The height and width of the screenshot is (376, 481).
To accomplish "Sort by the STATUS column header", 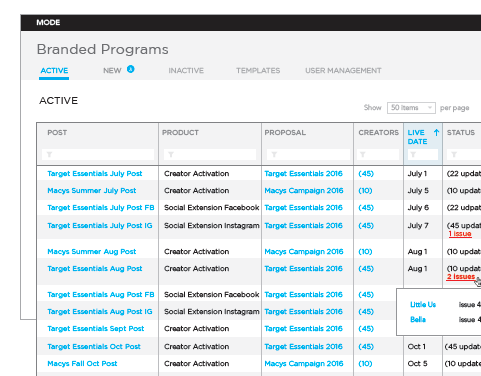I will (x=461, y=133).
